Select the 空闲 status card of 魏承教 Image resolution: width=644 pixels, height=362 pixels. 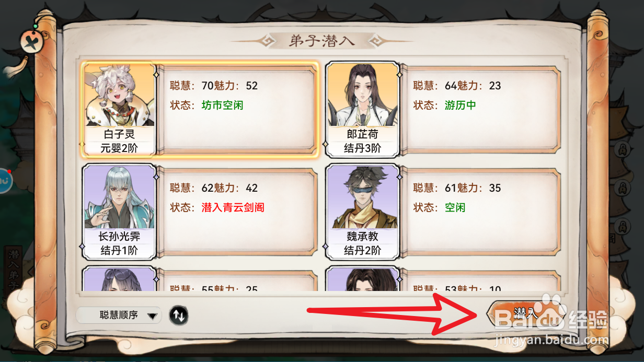480,212
